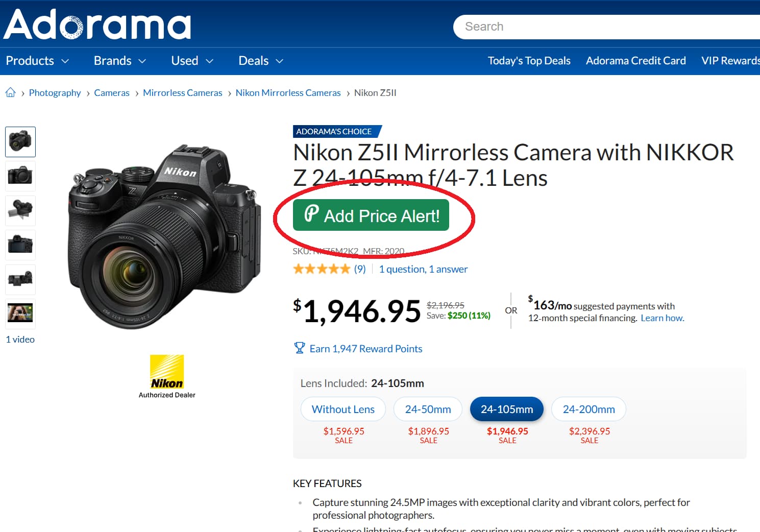This screenshot has height=532, width=760.
Task: Select the 24-50mm lens option
Action: [x=428, y=409]
